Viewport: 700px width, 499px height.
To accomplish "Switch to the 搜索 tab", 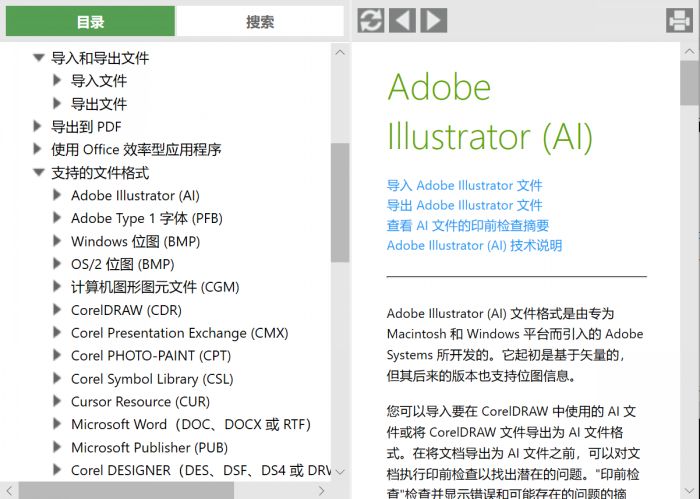I will (260, 21).
